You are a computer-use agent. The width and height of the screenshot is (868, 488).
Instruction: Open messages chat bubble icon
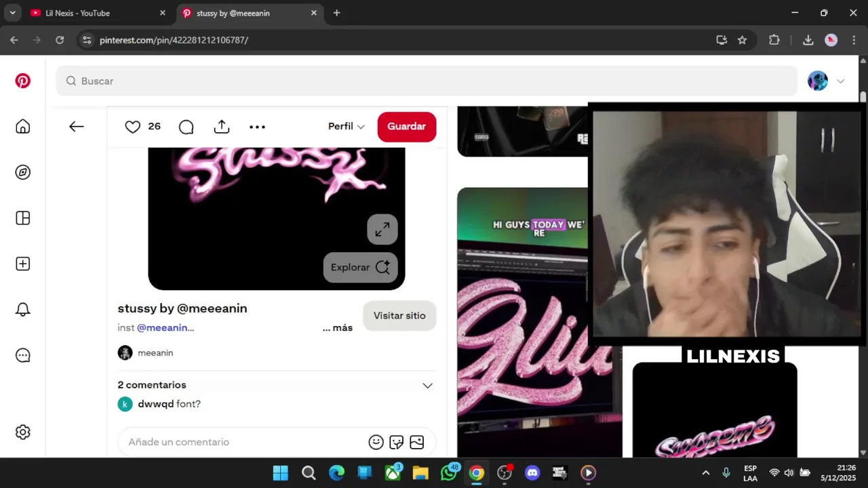click(23, 355)
